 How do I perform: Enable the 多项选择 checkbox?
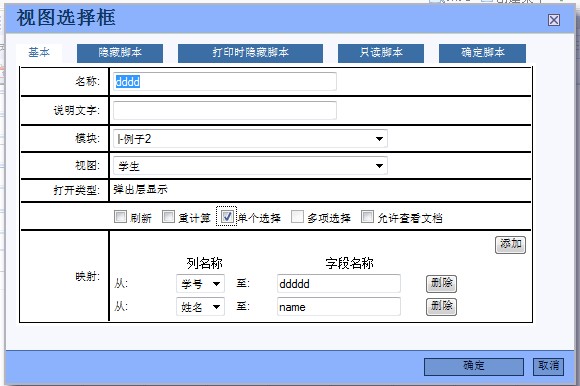tap(297, 217)
